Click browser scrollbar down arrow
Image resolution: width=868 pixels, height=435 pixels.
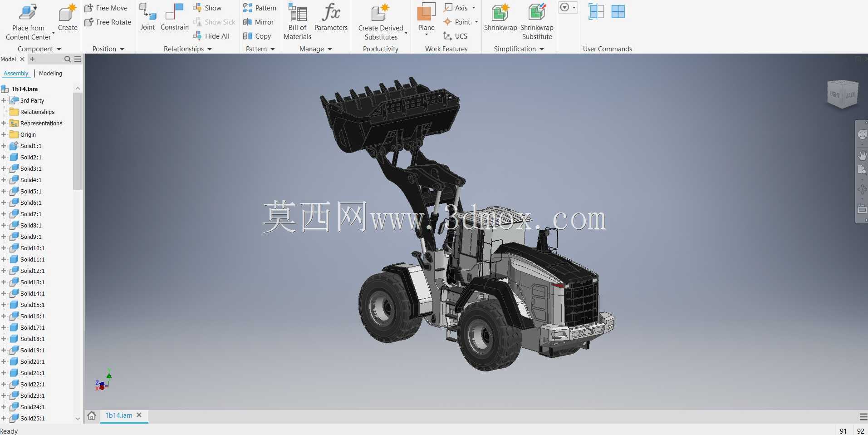point(78,419)
